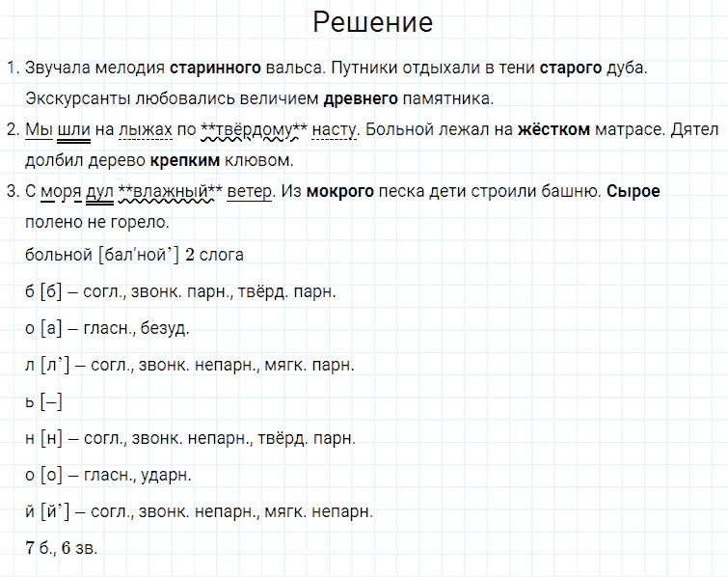Select the bold word "старого"
This screenshot has height=577, width=728.
(x=569, y=69)
